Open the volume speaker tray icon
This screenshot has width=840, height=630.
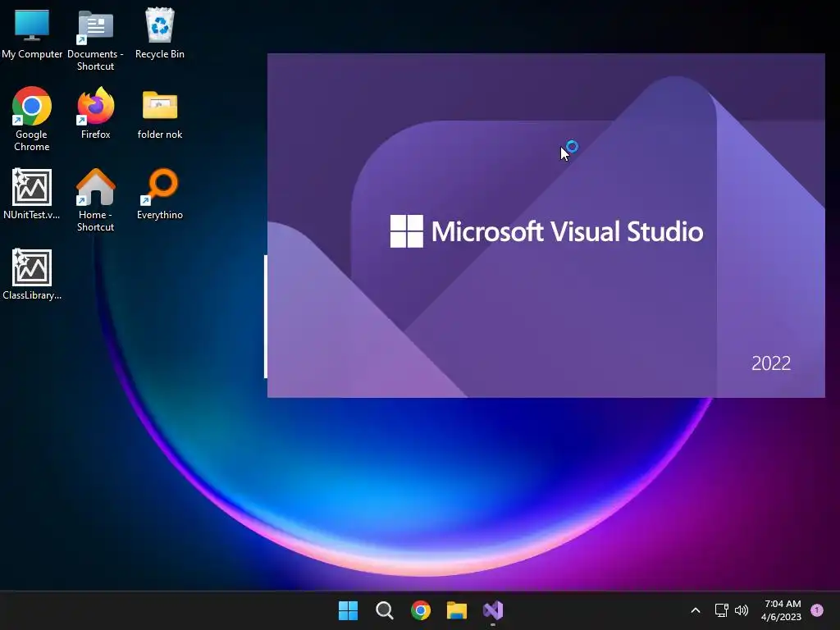pos(742,610)
